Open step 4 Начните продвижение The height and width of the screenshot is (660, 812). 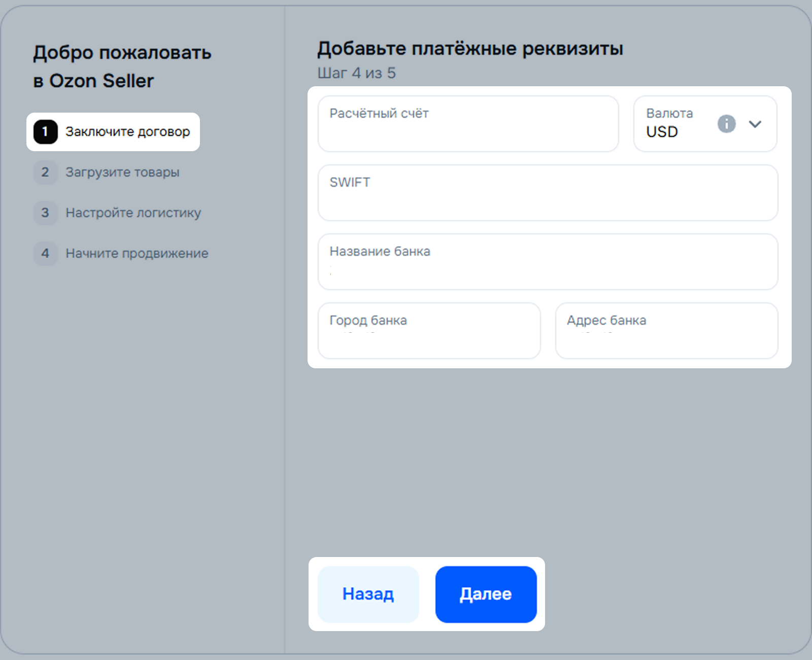[x=121, y=254]
